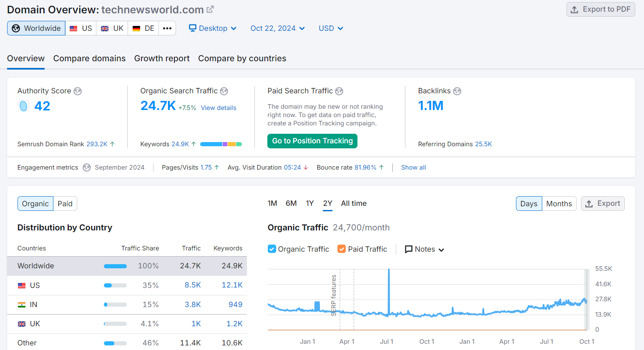This screenshot has height=350, width=644.
Task: Select the UK region filter
Action: (x=112, y=28)
